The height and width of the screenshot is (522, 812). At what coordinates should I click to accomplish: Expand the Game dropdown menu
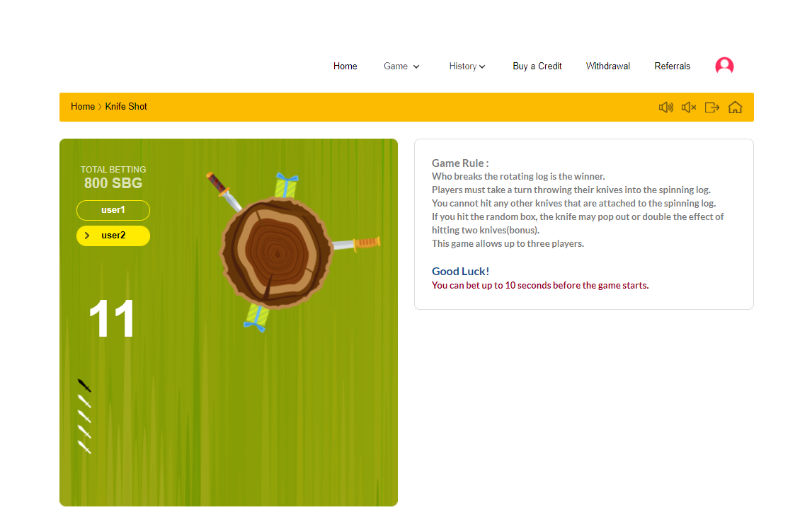click(401, 66)
